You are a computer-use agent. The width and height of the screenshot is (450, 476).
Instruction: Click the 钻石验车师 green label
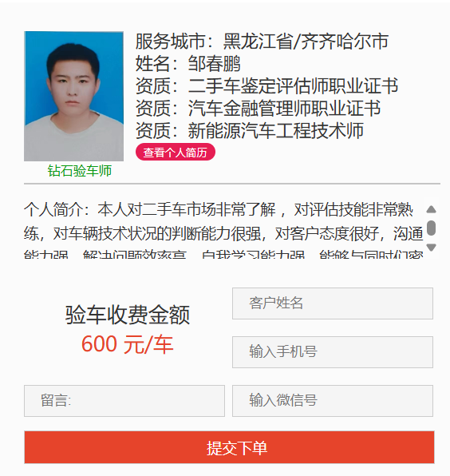click(x=80, y=171)
